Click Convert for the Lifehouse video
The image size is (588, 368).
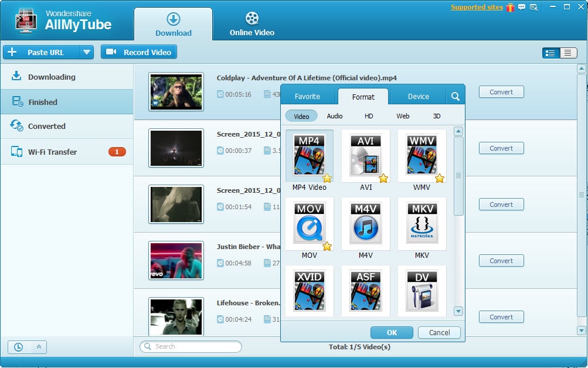point(501,316)
